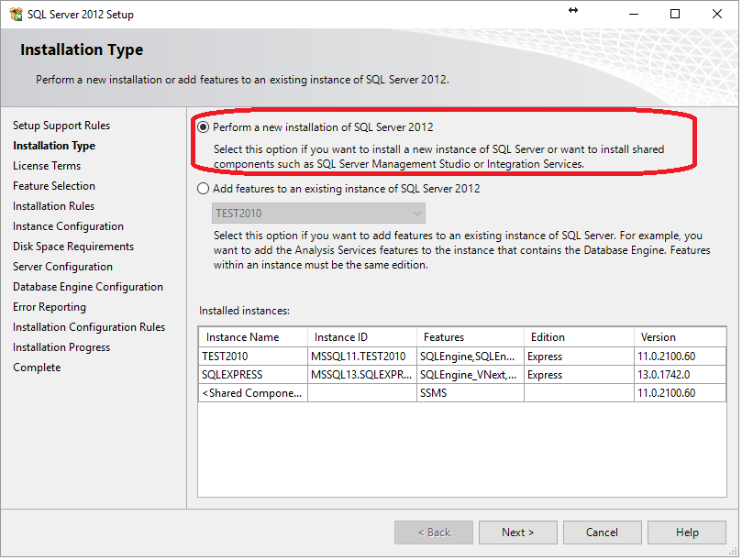Click Features column header
742x560 pixels.
(x=471, y=337)
